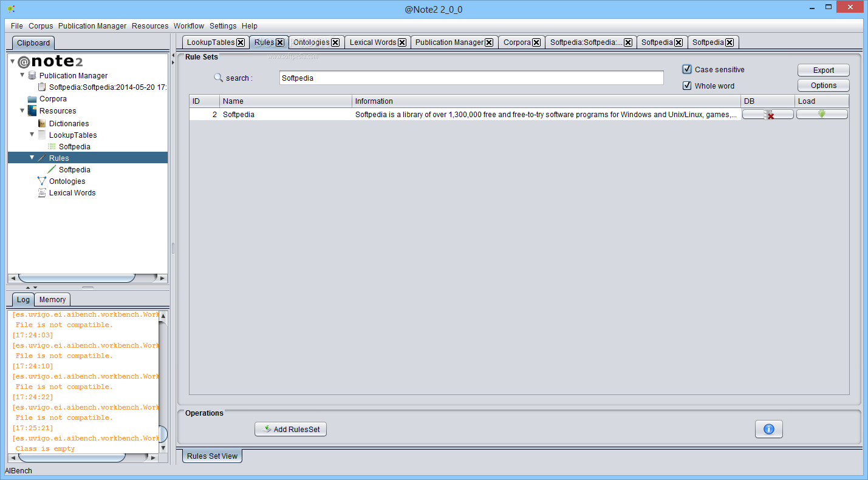This screenshot has height=480, width=868.
Task: Toggle the Case sensitive checkbox
Action: click(x=687, y=69)
